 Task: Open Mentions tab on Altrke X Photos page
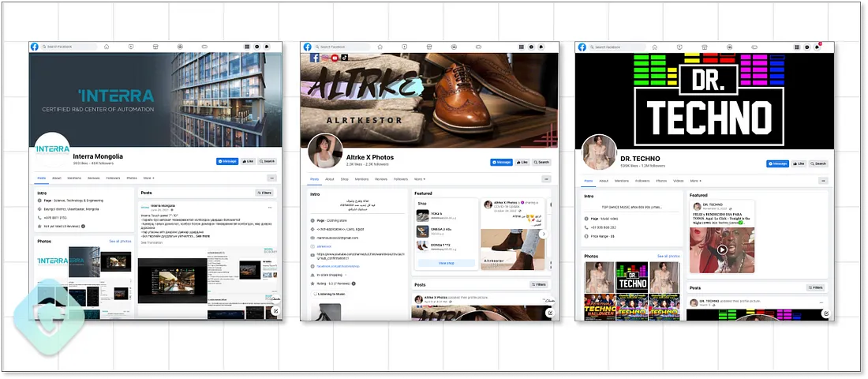[361, 179]
